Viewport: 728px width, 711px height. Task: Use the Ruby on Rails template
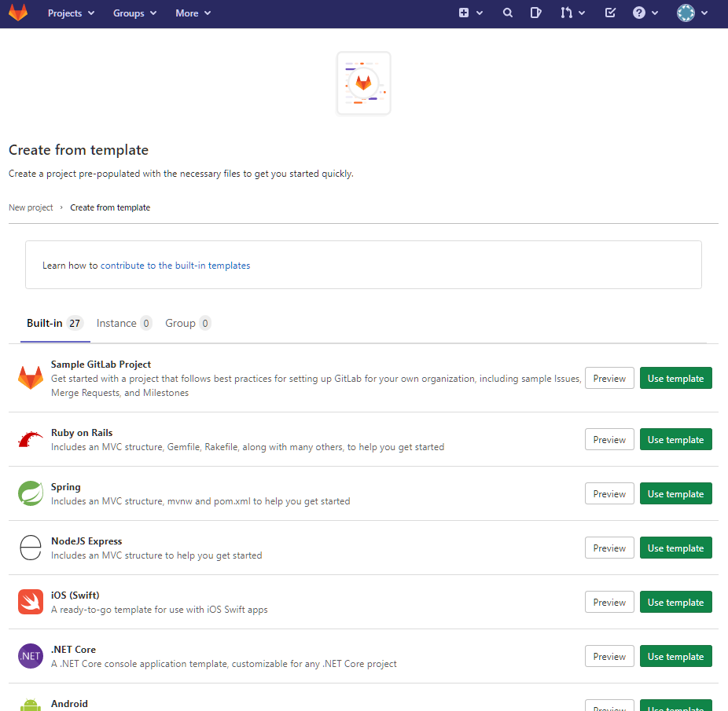675,439
